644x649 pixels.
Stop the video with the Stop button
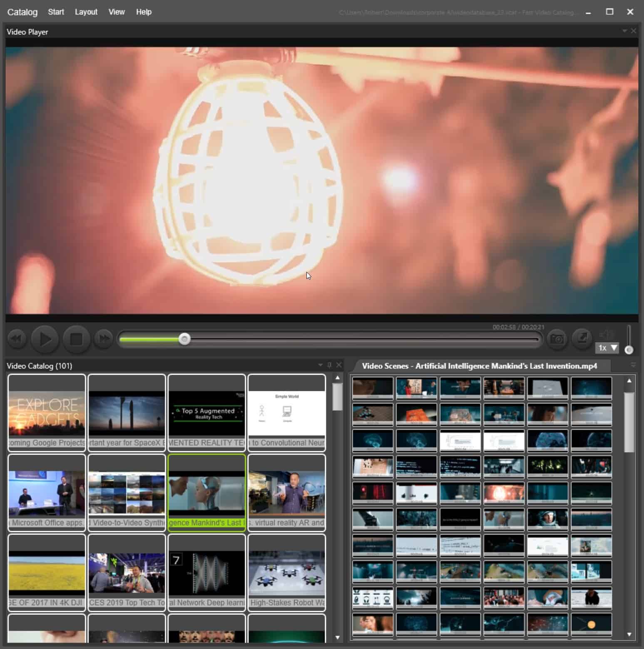coord(76,339)
